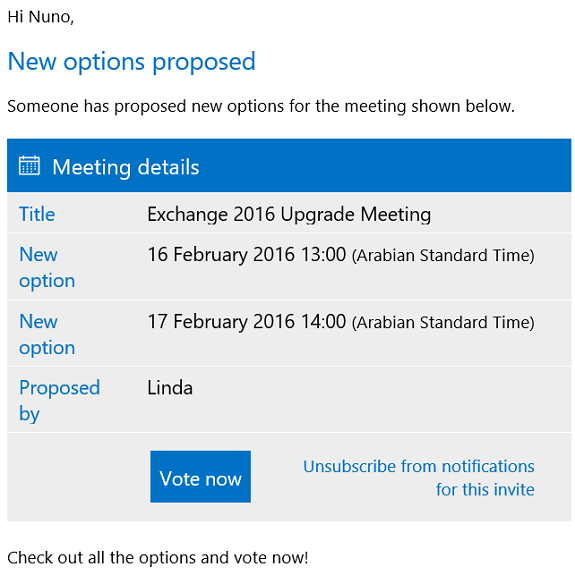The height and width of the screenshot is (575, 575).
Task: Click the Title field label
Action: pos(37,214)
